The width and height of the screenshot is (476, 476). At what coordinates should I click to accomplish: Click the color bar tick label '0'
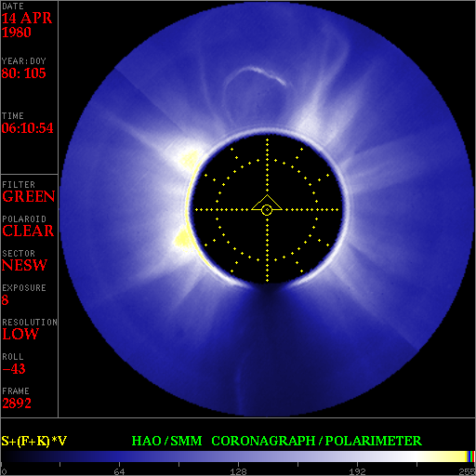pos(4,471)
